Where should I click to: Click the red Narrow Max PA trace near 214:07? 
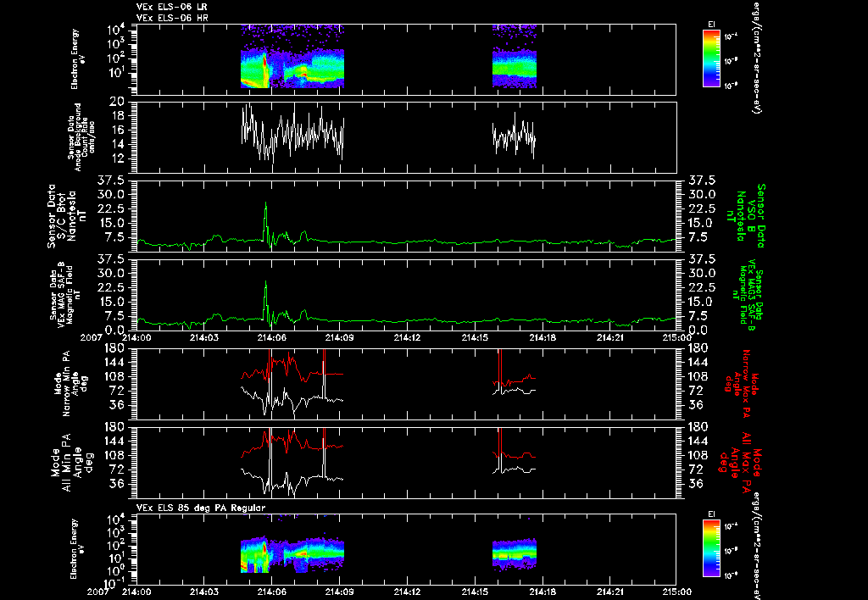pyautogui.click(x=292, y=363)
